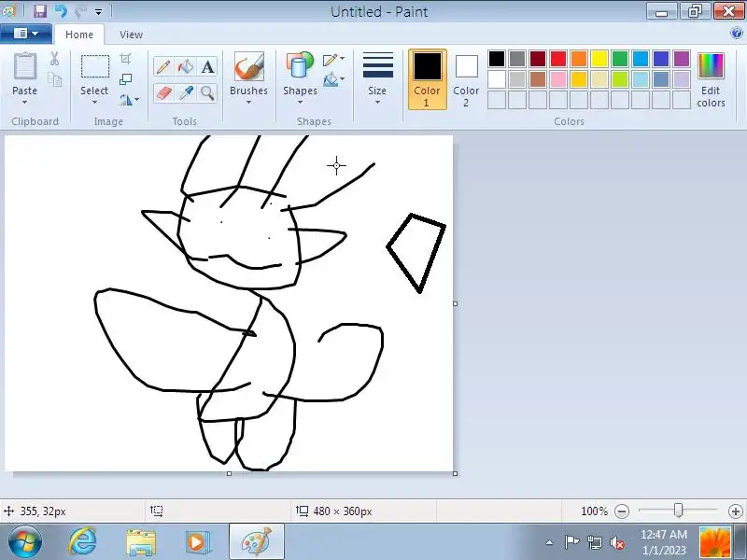This screenshot has height=560, width=747.
Task: Click the Resize and skew icon
Action: [x=125, y=79]
